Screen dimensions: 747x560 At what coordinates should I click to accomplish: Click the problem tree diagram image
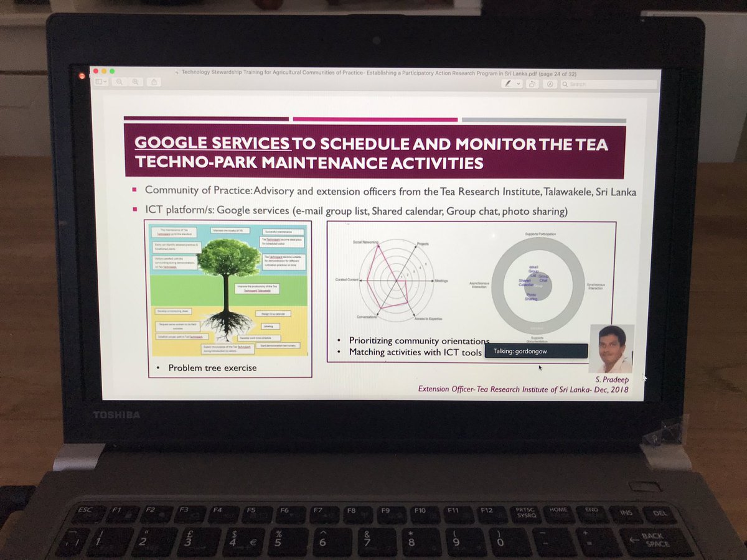coord(230,289)
